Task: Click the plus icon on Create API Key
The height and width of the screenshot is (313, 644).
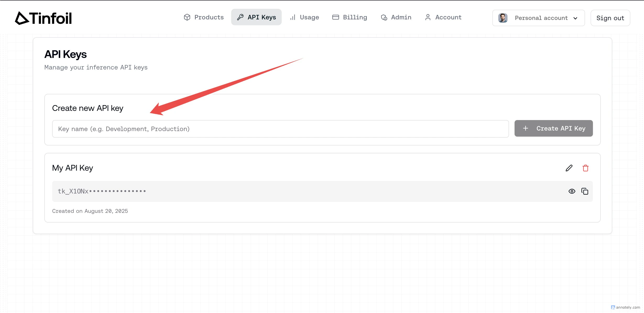Action: [526, 128]
